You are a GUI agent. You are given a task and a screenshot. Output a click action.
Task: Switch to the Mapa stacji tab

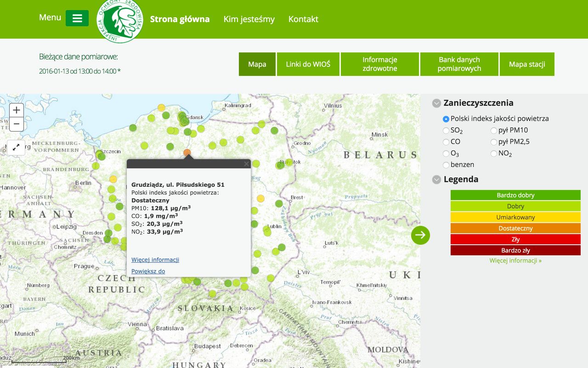pos(527,64)
